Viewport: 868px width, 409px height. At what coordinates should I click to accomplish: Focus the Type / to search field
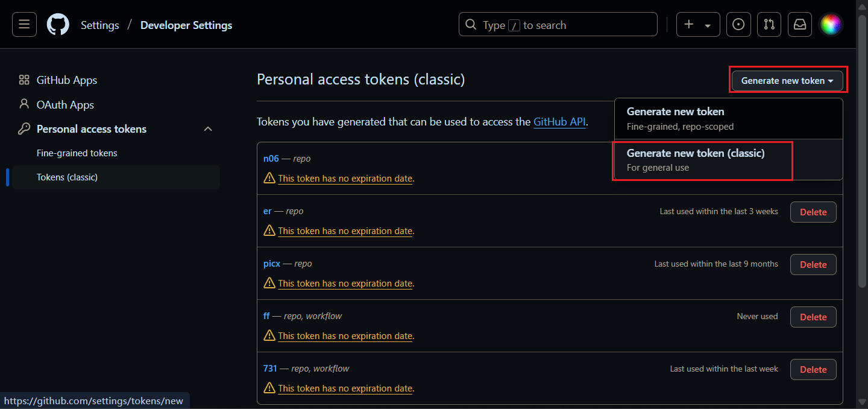558,25
